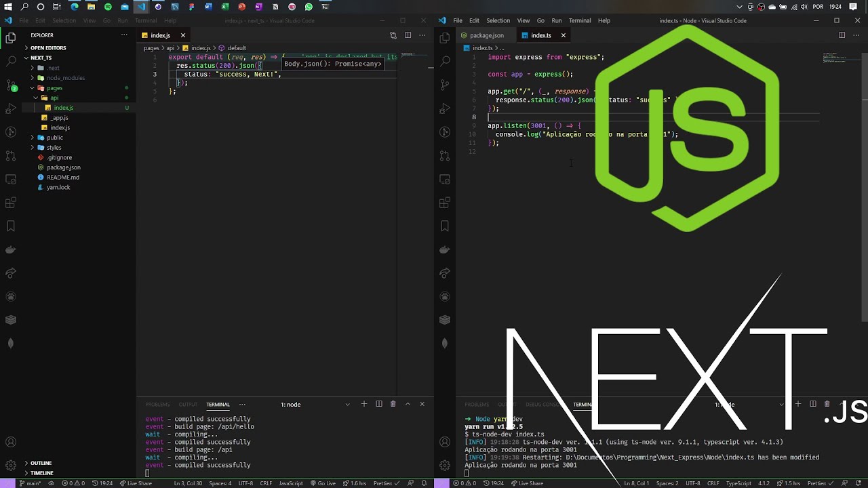Open Terminal menu in right Node window
Screen dimensions: 868x488
(x=580, y=20)
